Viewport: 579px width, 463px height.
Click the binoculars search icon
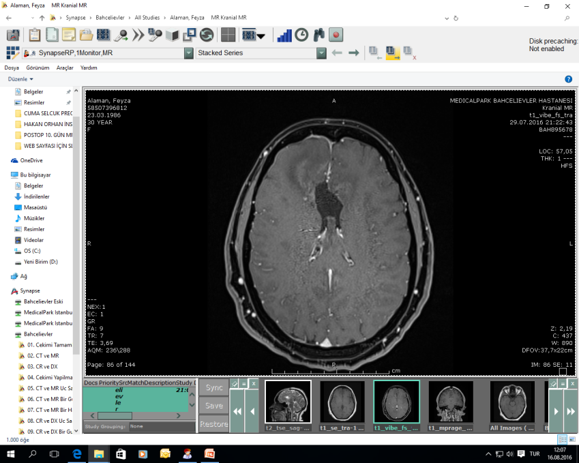click(x=319, y=35)
